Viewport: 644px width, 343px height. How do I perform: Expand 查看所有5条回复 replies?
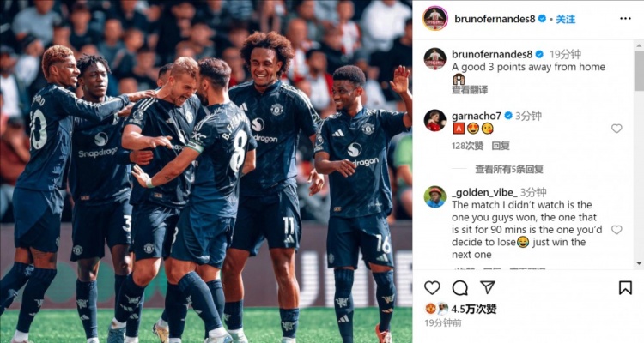(509, 169)
